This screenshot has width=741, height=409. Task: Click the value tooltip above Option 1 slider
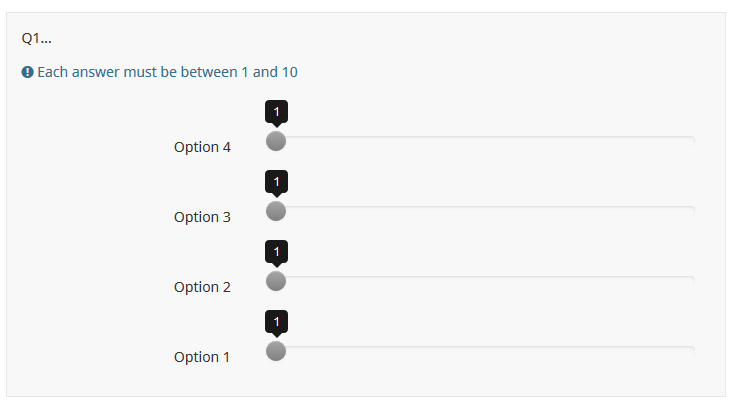click(x=276, y=321)
